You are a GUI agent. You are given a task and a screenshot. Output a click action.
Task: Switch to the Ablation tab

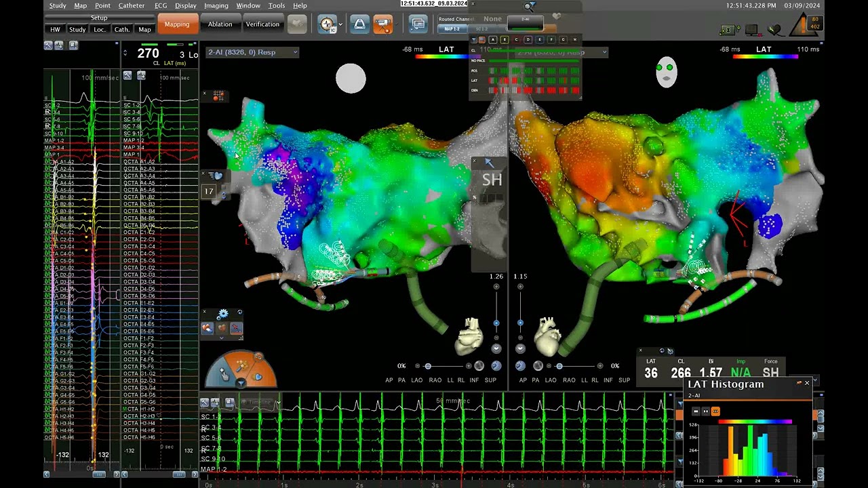coord(220,24)
